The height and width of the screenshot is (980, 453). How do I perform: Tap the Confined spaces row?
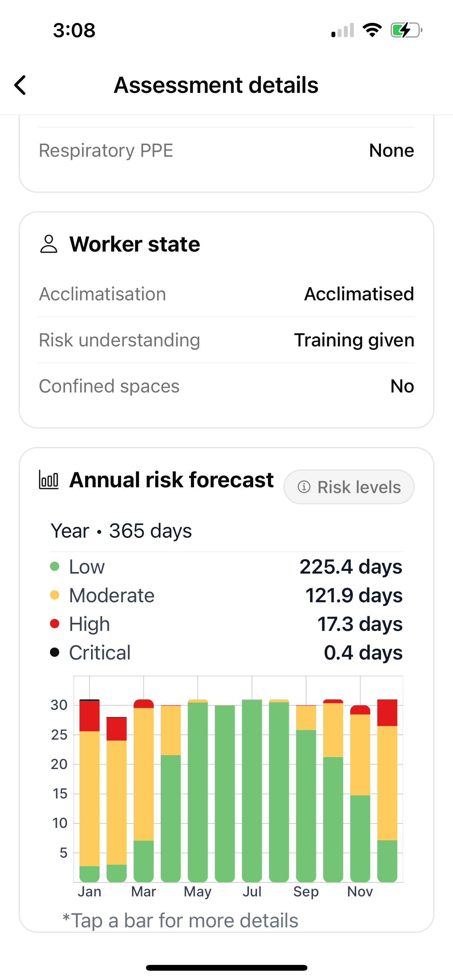[x=226, y=386]
